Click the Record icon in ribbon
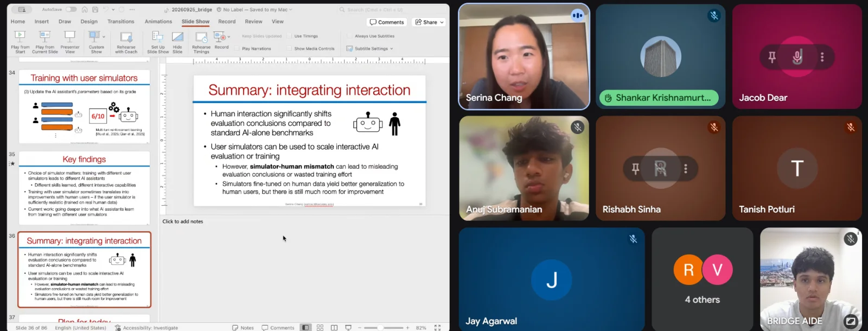 pos(219,37)
